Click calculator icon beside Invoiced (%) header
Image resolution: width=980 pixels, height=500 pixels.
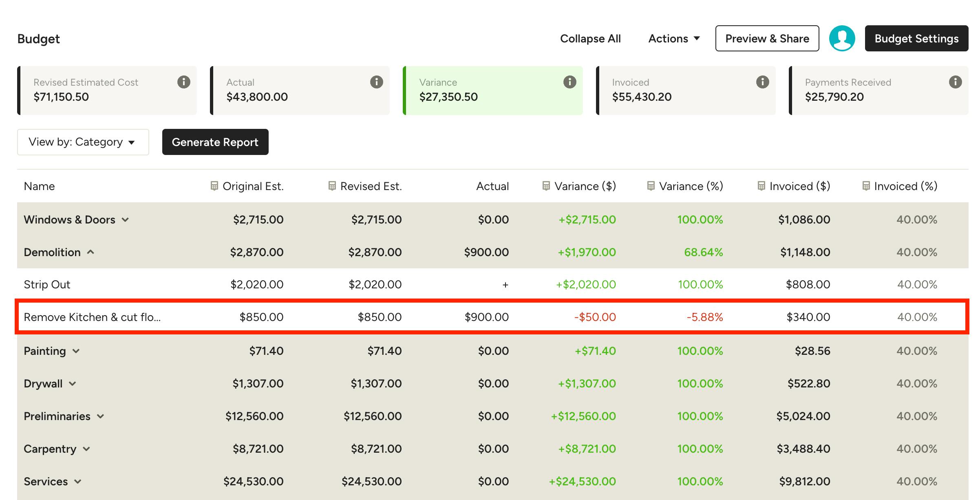pos(866,186)
